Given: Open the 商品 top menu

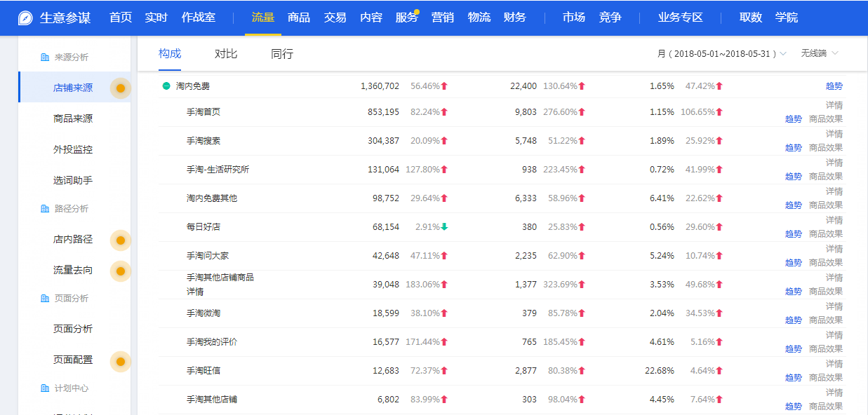Looking at the screenshot, I should pos(299,18).
